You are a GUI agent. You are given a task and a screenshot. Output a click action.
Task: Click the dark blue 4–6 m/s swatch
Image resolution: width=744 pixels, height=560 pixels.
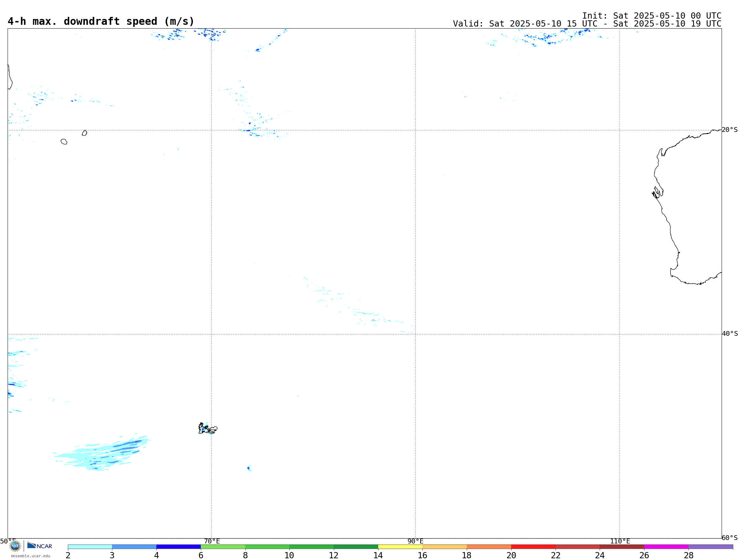click(178, 547)
